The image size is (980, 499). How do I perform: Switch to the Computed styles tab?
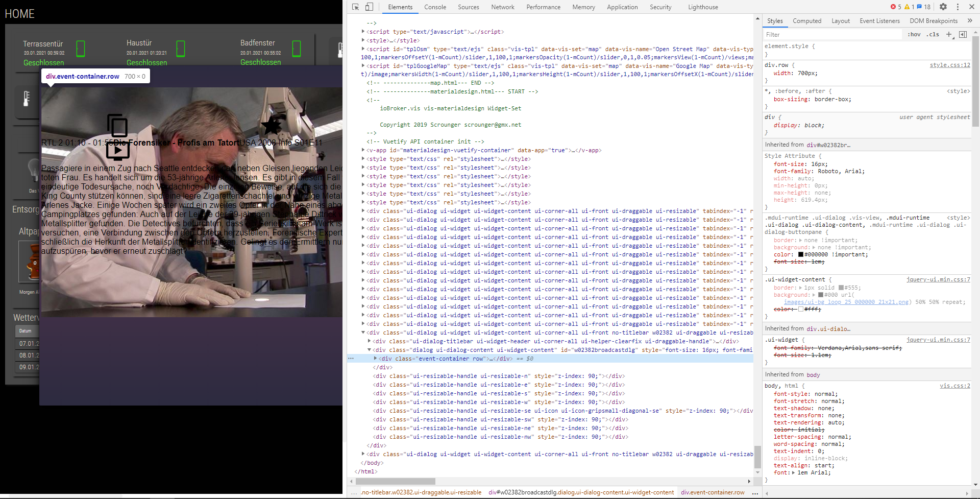(x=807, y=21)
